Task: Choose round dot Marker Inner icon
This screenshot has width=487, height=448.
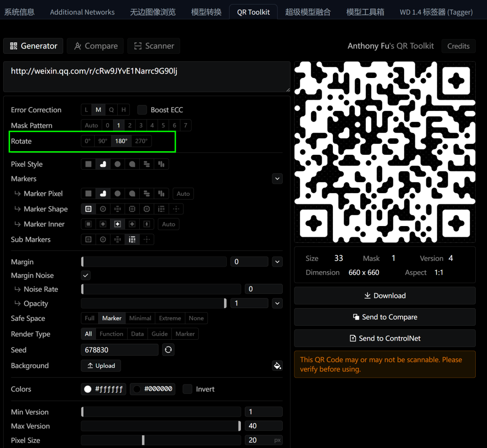Action: pyautogui.click(x=103, y=224)
